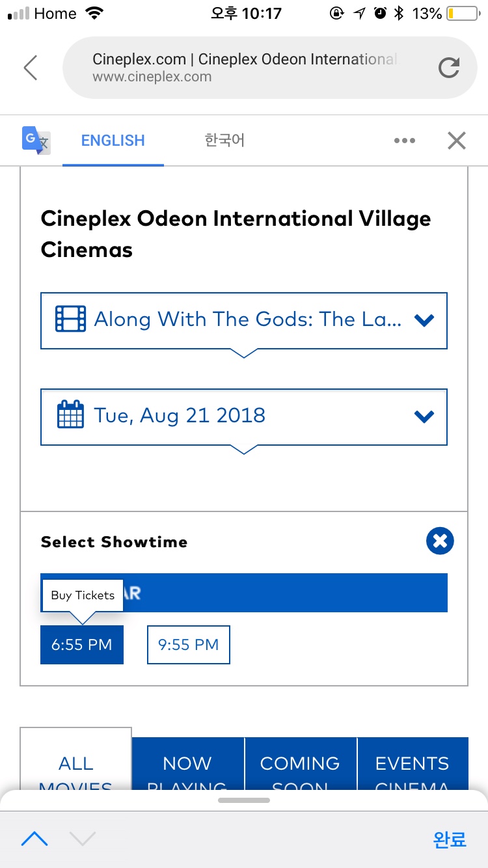Expand the movie selection dropdown
This screenshot has width=488, height=868.
424,320
